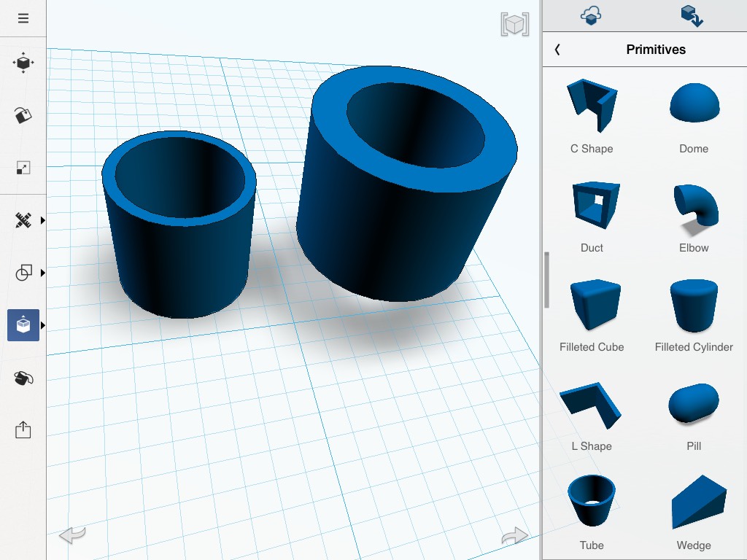This screenshot has width=747, height=560.
Task: Open the combine shapes tool
Action: pyautogui.click(x=23, y=273)
